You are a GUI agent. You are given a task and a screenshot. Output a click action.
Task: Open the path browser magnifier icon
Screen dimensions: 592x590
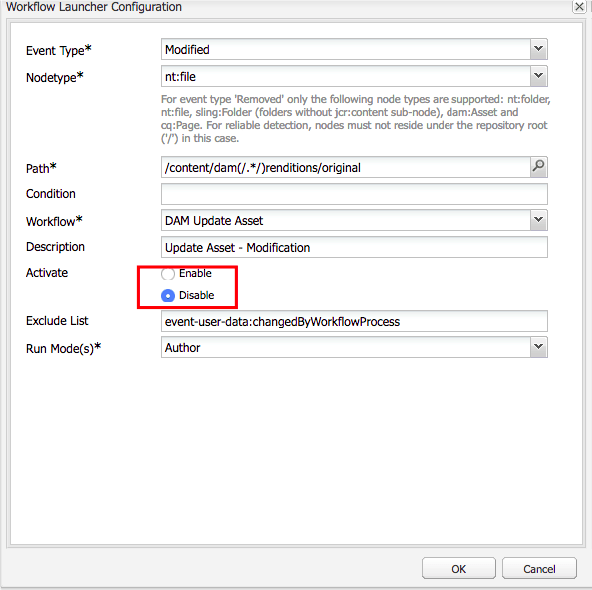click(x=538, y=167)
